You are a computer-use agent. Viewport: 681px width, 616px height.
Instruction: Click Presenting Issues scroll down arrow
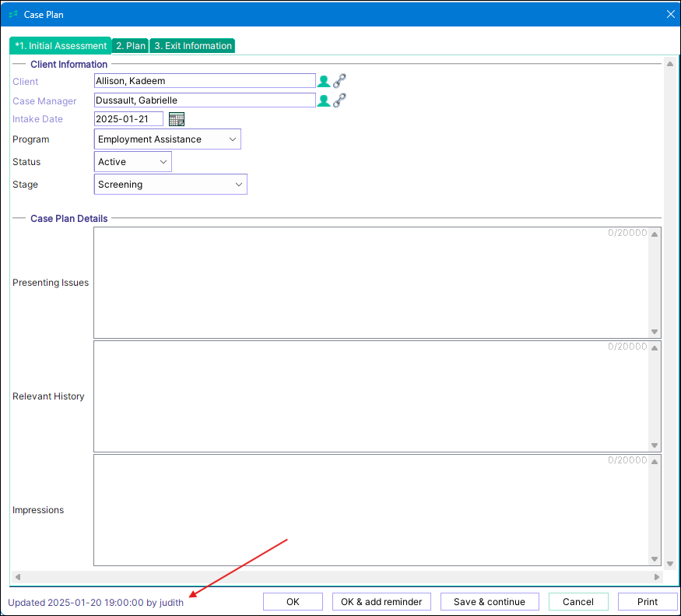click(x=655, y=332)
